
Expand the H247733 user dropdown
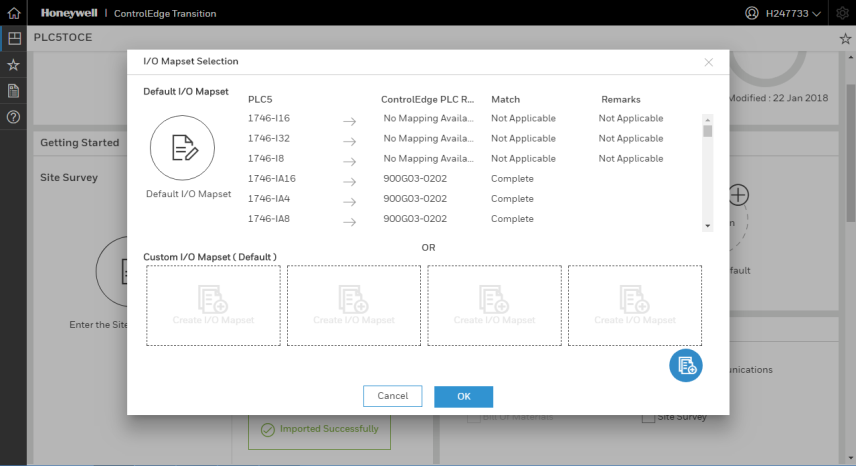point(793,14)
